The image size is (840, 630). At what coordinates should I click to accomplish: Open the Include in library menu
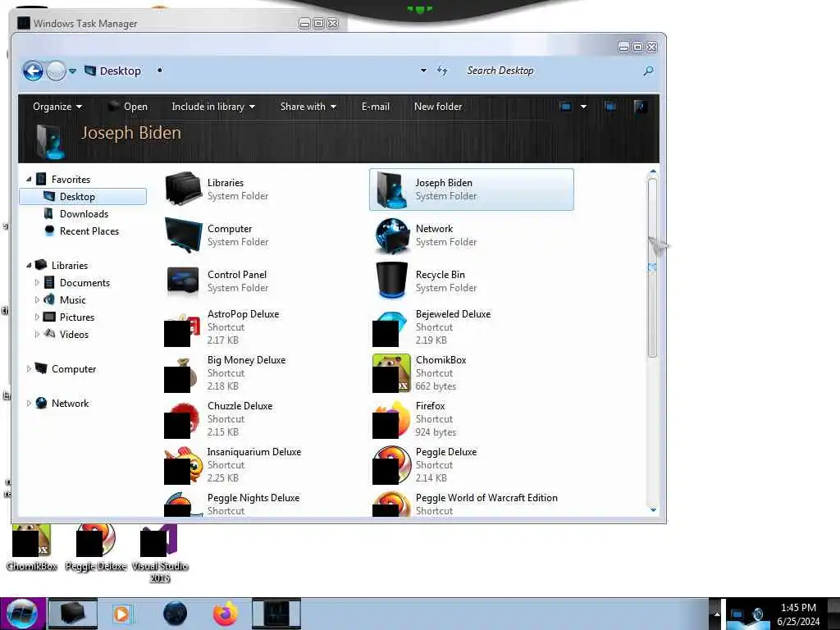(213, 106)
